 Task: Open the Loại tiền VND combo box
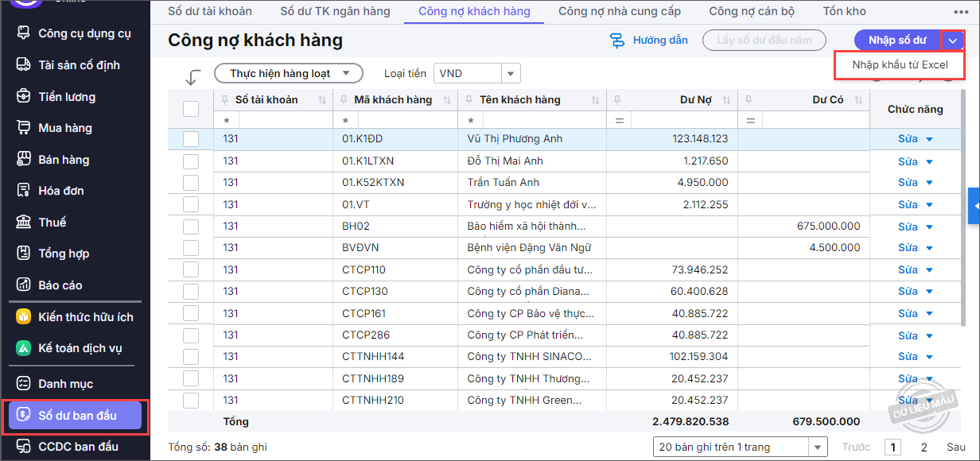tap(511, 74)
